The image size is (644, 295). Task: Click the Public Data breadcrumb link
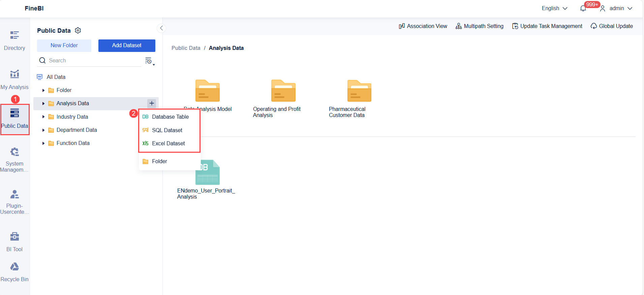(186, 48)
